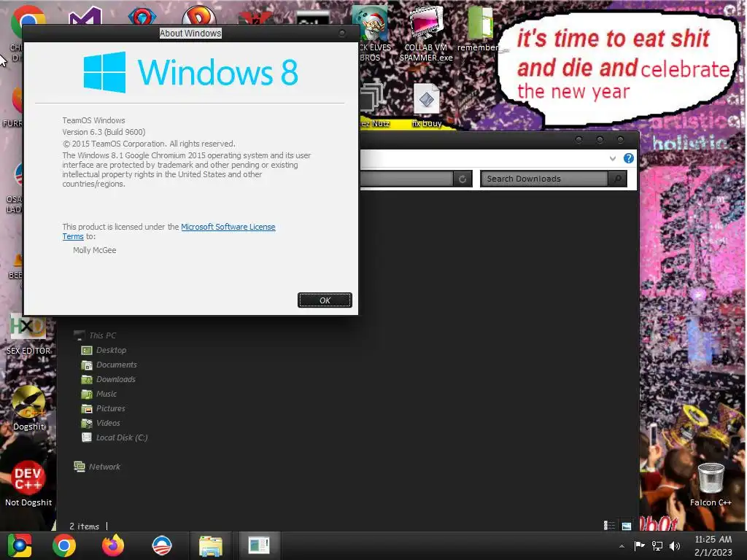Select Music in Explorer navigation pane
The height and width of the screenshot is (560, 747).
tap(98, 394)
